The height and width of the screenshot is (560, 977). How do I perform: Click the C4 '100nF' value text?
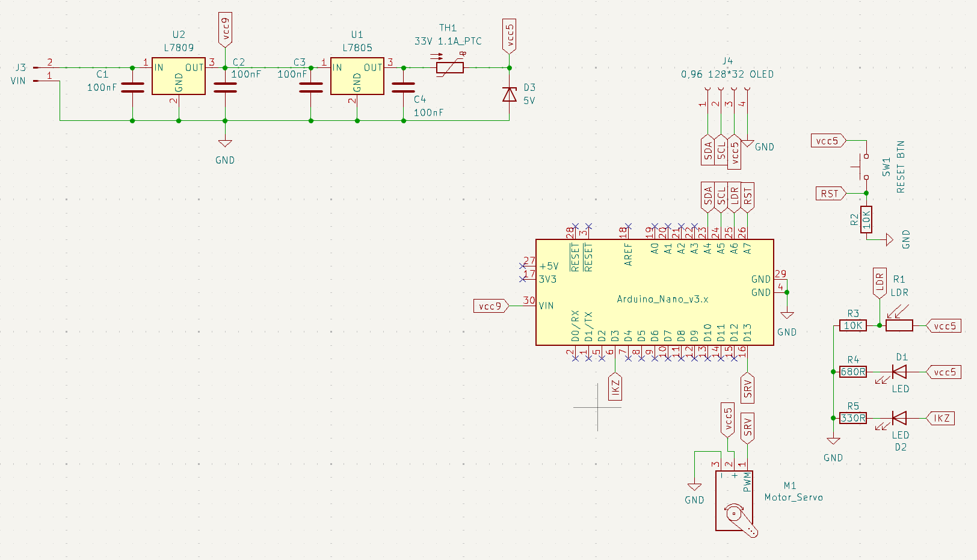click(x=428, y=112)
